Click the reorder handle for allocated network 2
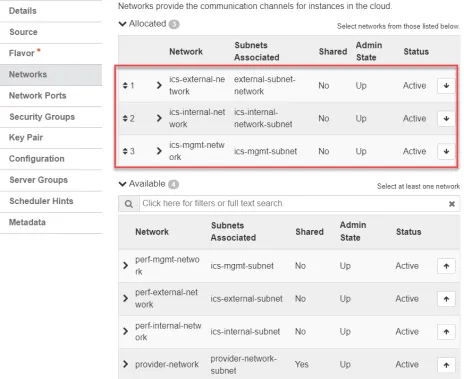 [125, 118]
